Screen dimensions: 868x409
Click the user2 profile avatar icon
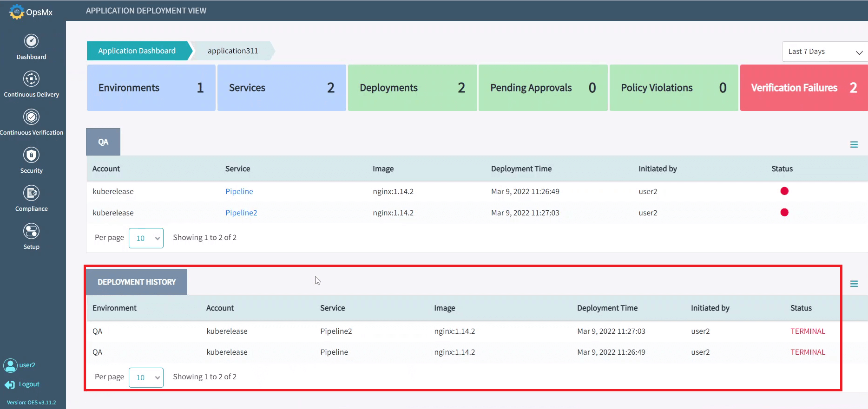pyautogui.click(x=10, y=365)
